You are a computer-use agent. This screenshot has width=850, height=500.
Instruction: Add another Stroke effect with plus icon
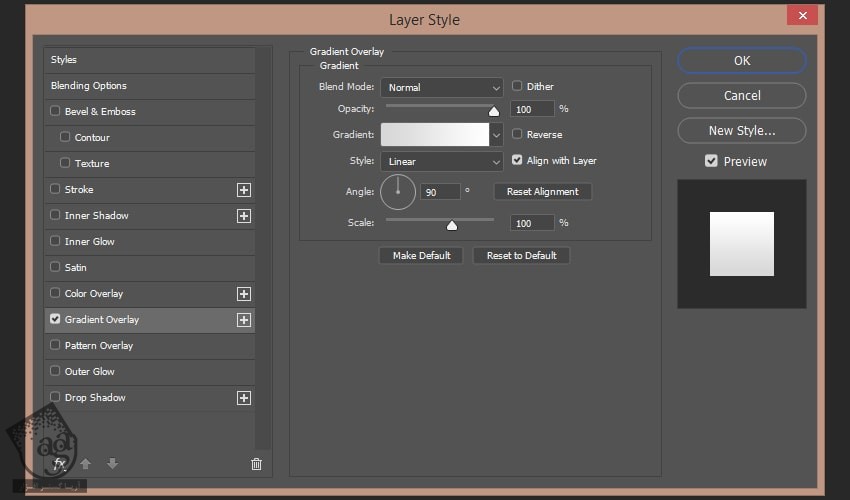click(243, 190)
